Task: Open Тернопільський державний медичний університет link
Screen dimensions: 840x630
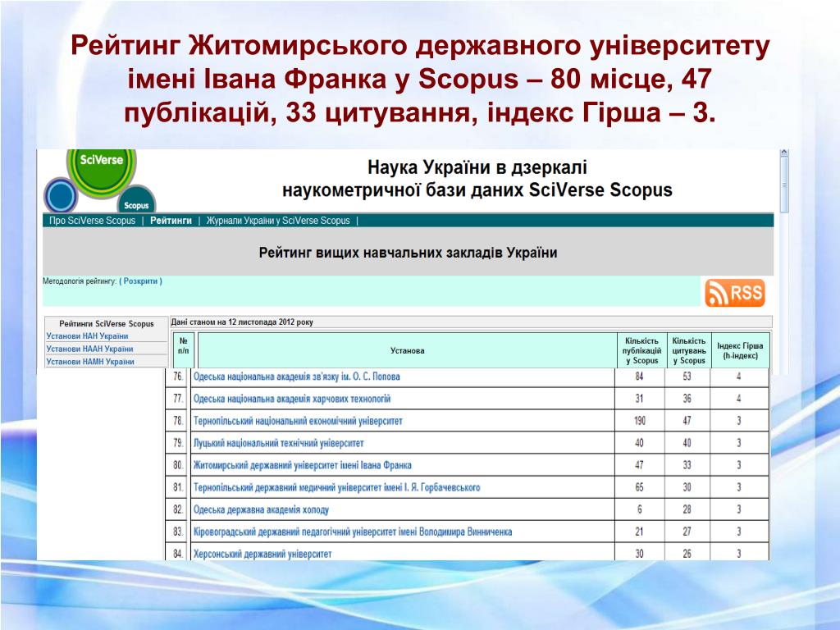Action: [336, 487]
